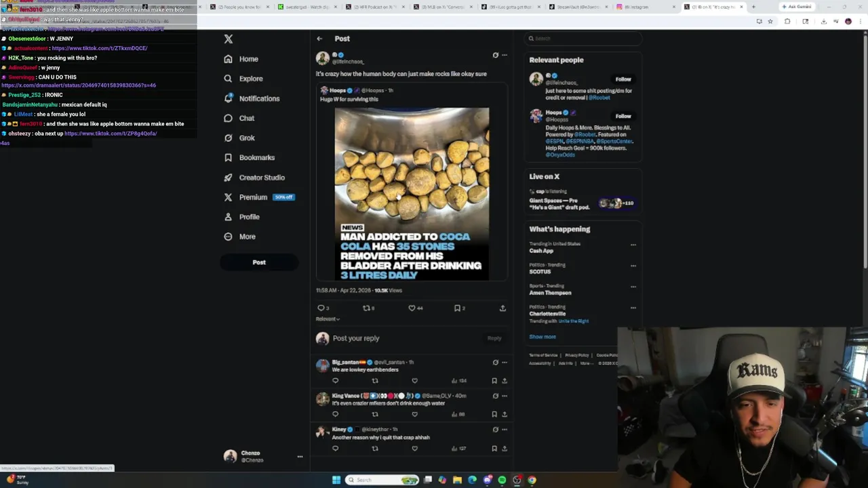Expand the More menu in sidebar
Image resolution: width=868 pixels, height=488 pixels.
(x=240, y=237)
